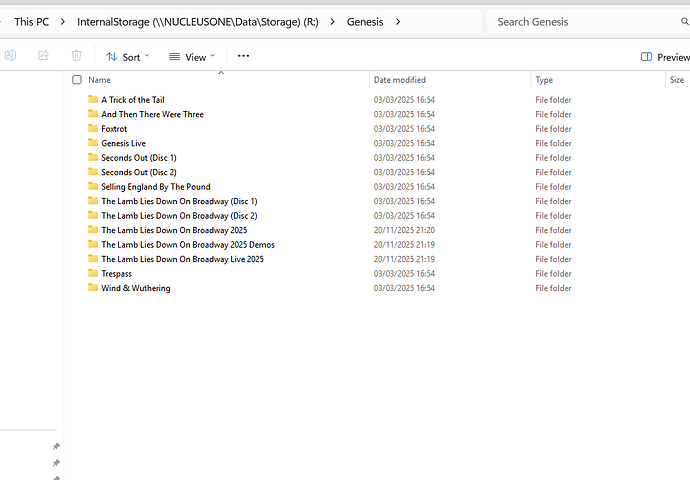
Task: Go to This PC in breadcrumb
Action: coord(31,22)
